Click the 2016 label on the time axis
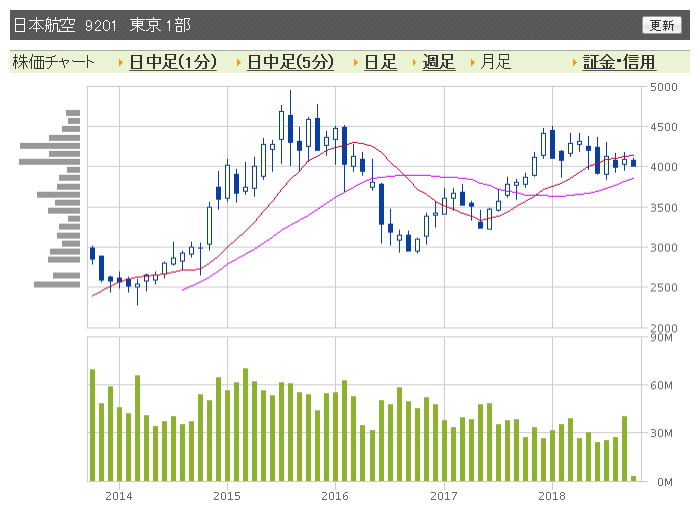Screen dimensions: 700x526 coord(335,496)
